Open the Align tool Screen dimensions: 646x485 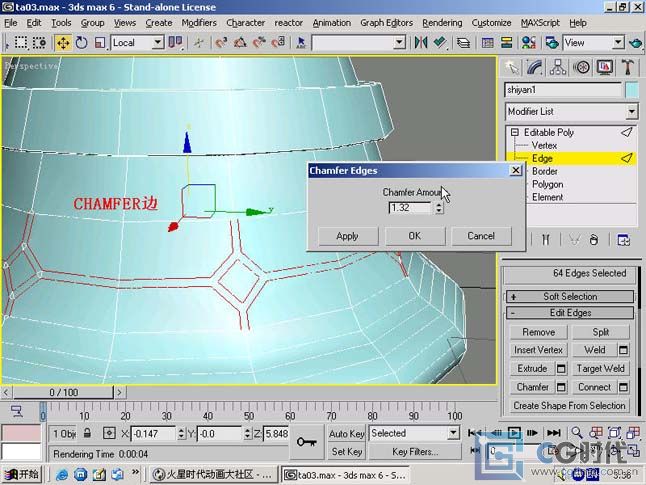(x=440, y=42)
